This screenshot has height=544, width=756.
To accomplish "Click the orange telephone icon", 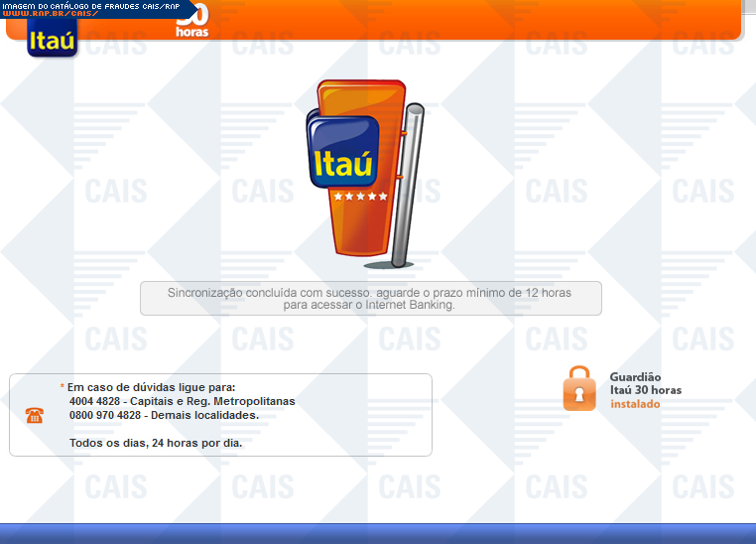I will 35,416.
